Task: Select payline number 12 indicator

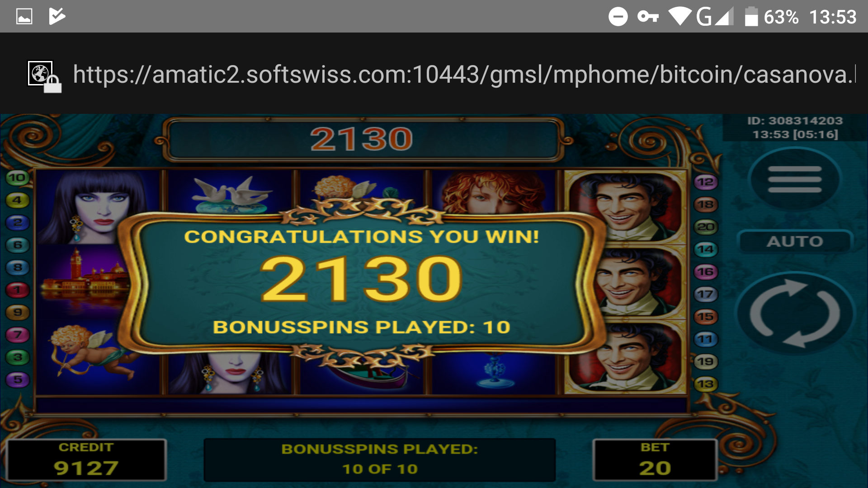Action: click(706, 182)
